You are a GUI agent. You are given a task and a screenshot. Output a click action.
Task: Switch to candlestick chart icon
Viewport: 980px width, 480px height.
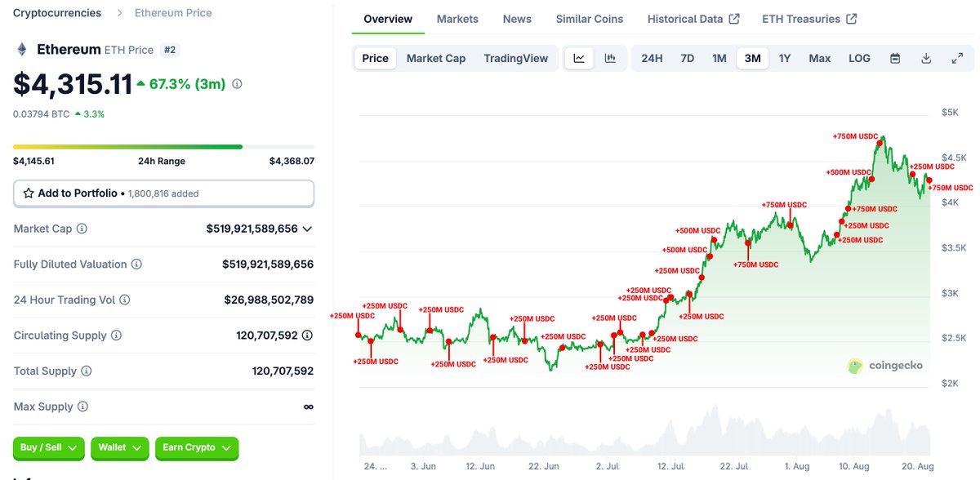coord(610,58)
